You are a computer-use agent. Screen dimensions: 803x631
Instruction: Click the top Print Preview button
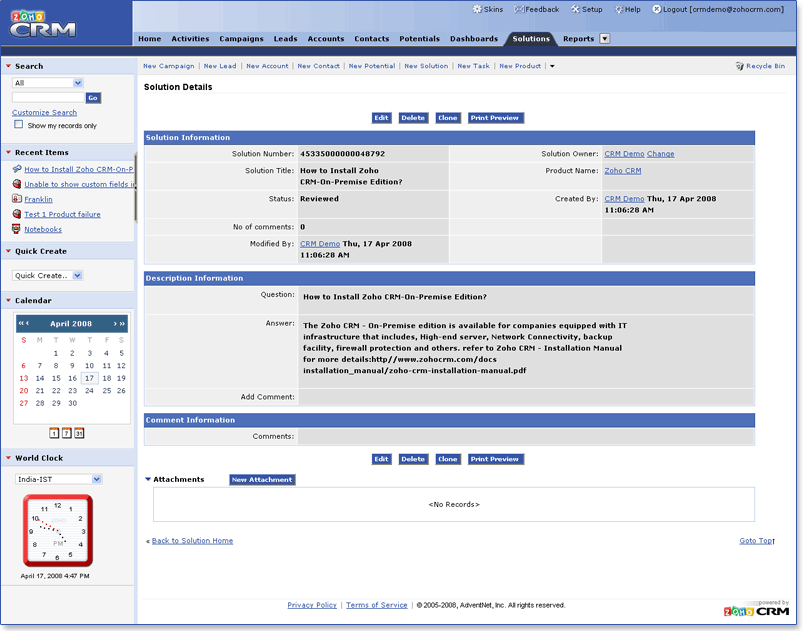point(496,118)
